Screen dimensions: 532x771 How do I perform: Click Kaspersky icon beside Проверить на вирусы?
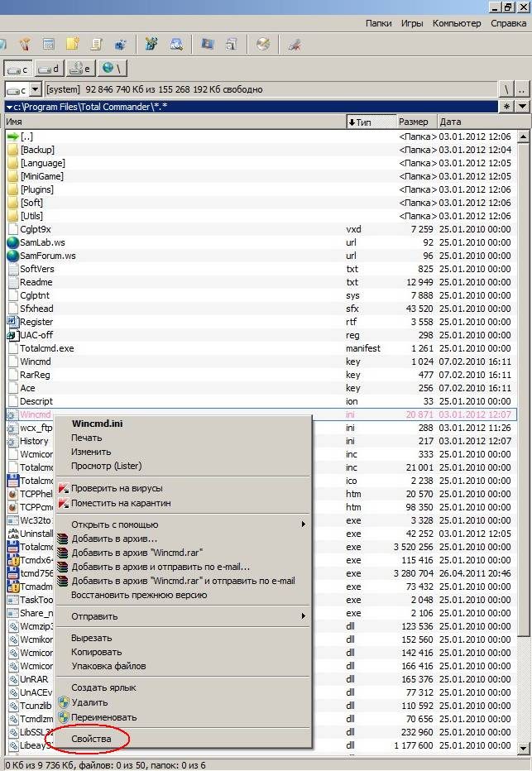pyautogui.click(x=64, y=488)
